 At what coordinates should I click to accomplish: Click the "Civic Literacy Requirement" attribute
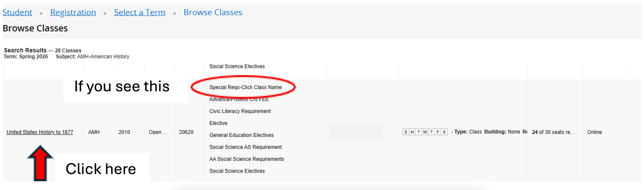point(240,111)
